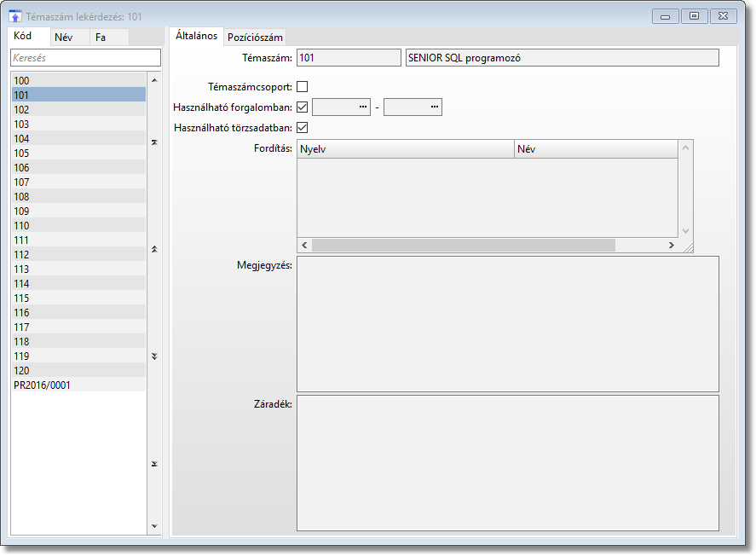The image size is (756, 556).
Task: Uncheck Használható forgalomban checkbox
Action: coord(302,107)
